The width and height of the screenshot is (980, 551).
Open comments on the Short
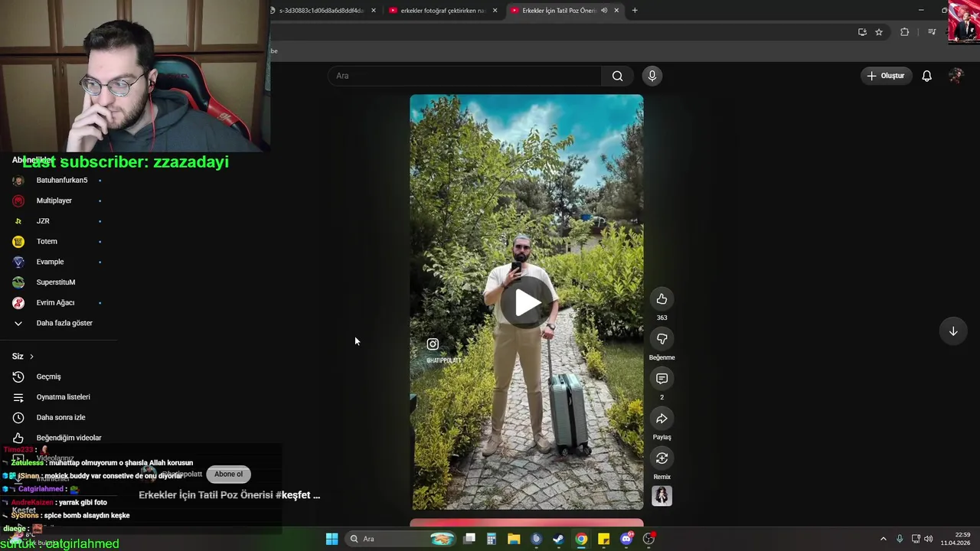(662, 379)
